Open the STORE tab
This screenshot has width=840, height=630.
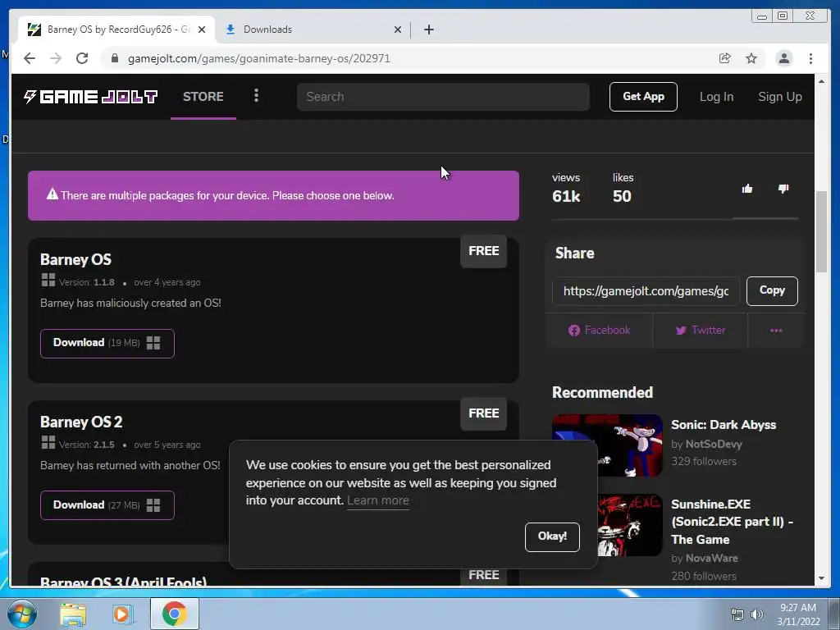[x=203, y=97]
